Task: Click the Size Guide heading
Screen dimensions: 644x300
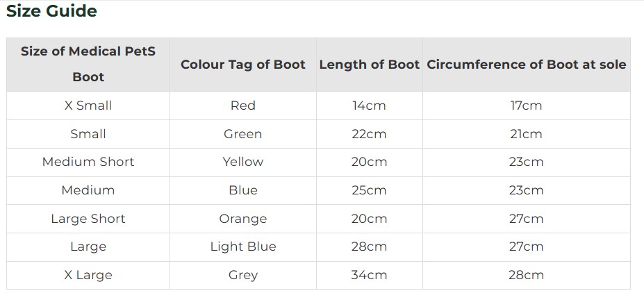Action: click(x=51, y=11)
